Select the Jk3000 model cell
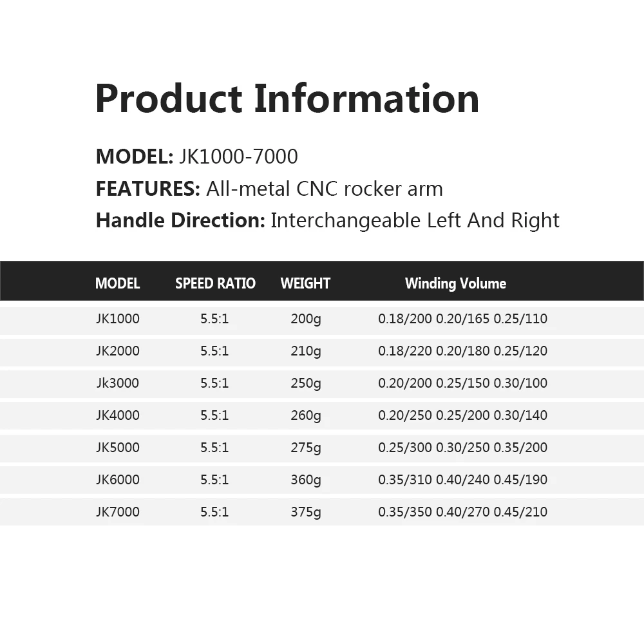The height and width of the screenshot is (644, 644). pyautogui.click(x=118, y=383)
